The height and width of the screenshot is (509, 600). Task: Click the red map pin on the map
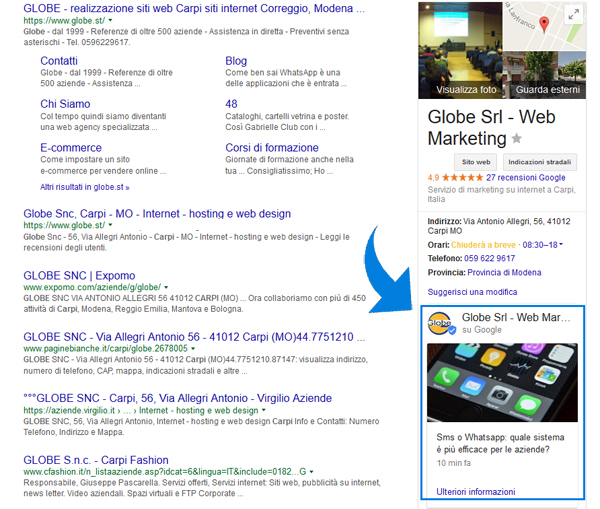(x=544, y=24)
